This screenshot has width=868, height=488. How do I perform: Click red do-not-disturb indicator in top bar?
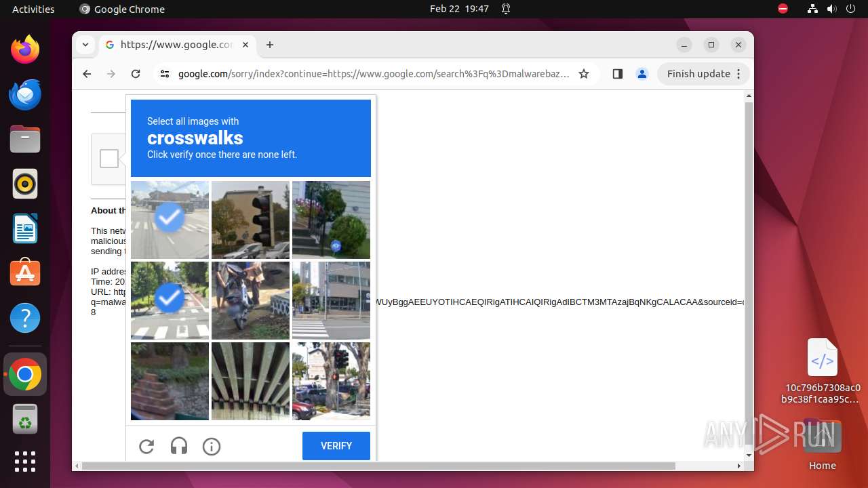783,9
